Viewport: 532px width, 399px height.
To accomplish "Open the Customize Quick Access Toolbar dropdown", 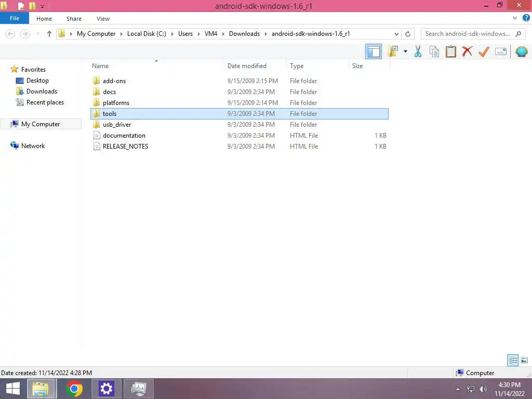I will pos(42,6).
